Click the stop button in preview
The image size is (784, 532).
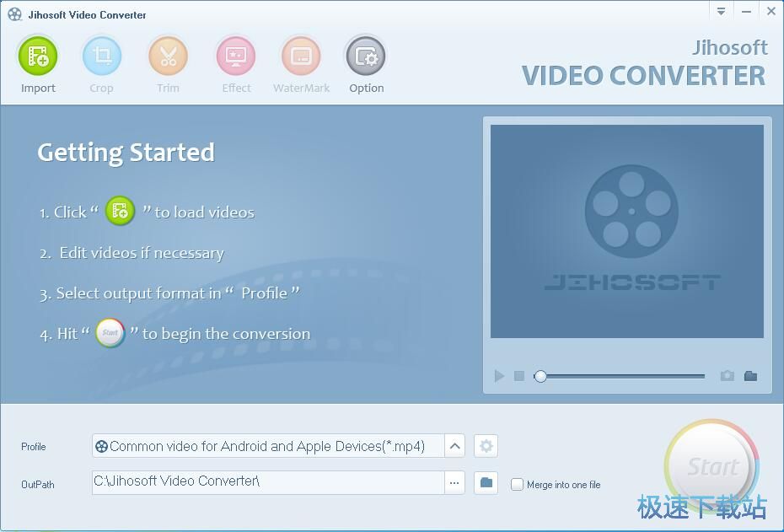[x=519, y=376]
